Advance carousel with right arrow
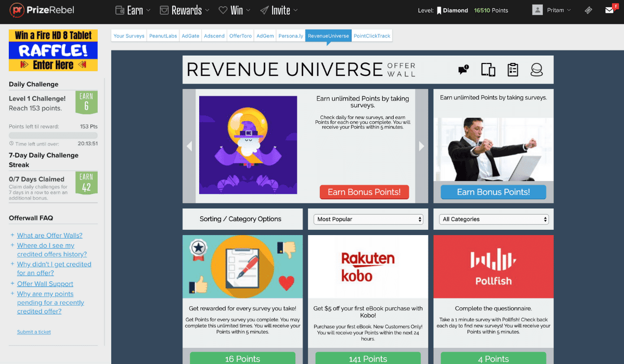This screenshot has height=364, width=624. [422, 146]
